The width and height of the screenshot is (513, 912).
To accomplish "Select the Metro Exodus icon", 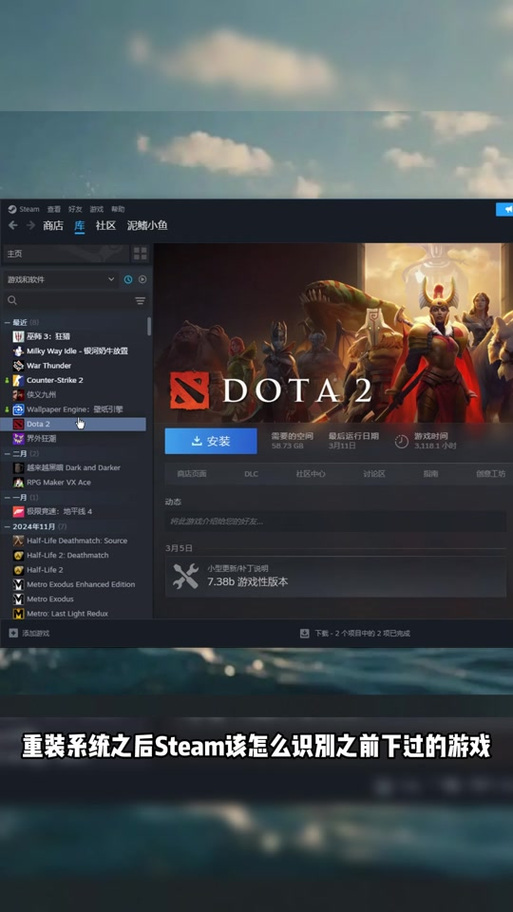I will (19, 599).
